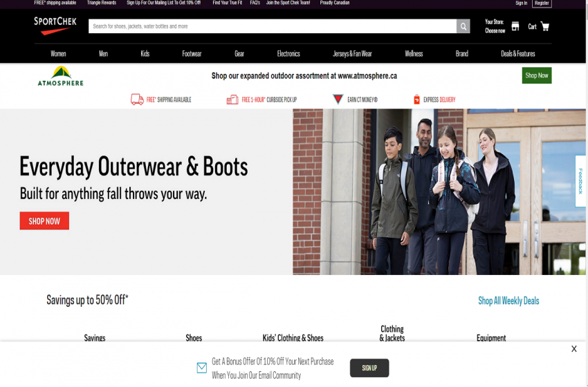Screen dimensions: 588x387
Task: Click the Register button
Action: (542, 3)
